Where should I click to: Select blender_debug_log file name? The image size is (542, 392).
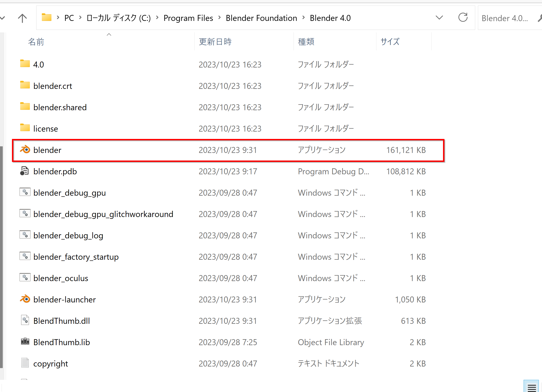pos(68,236)
